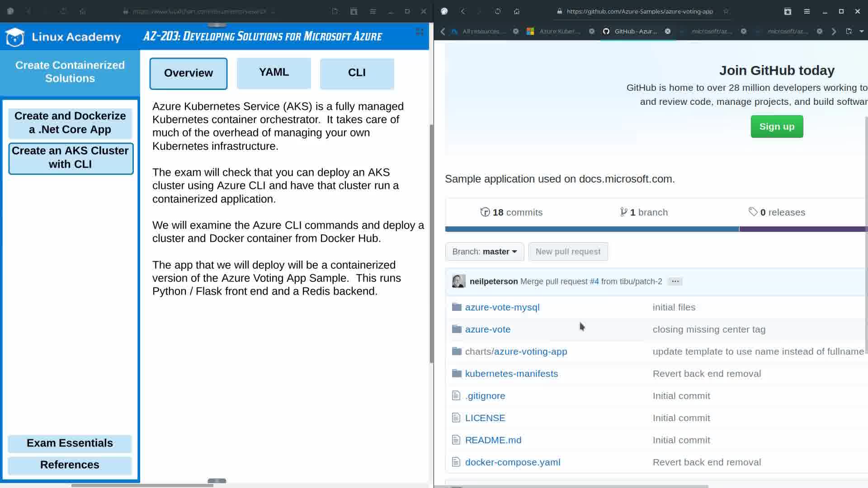Switch to the CLI tab
Image resolution: width=868 pixels, height=488 pixels.
(357, 73)
